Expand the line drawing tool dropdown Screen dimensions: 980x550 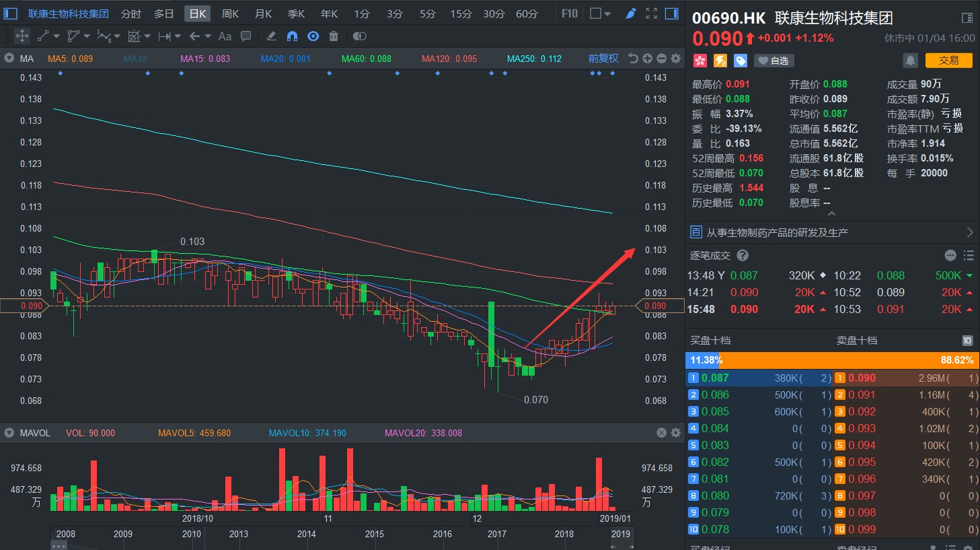tap(56, 36)
